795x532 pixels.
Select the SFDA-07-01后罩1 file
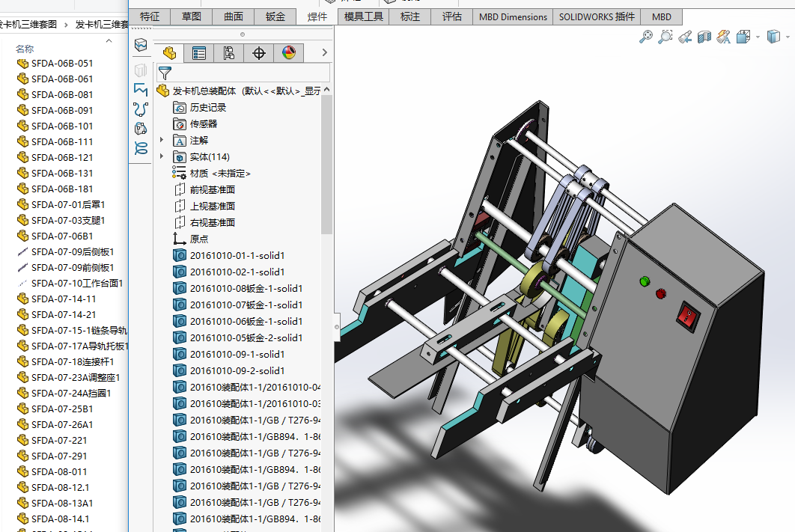coord(67,204)
